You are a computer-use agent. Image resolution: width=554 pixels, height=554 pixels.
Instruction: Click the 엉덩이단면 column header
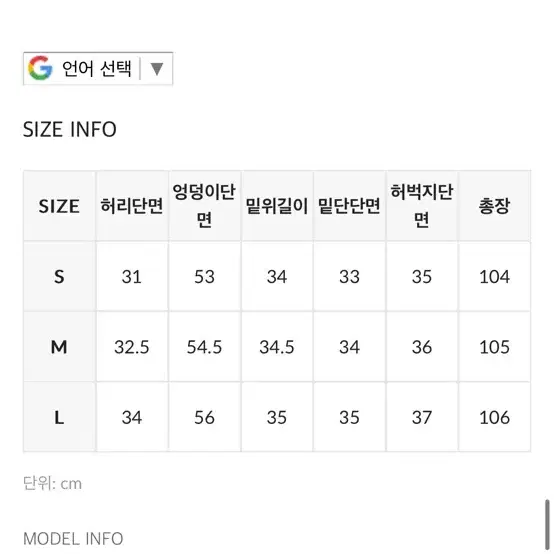204,206
